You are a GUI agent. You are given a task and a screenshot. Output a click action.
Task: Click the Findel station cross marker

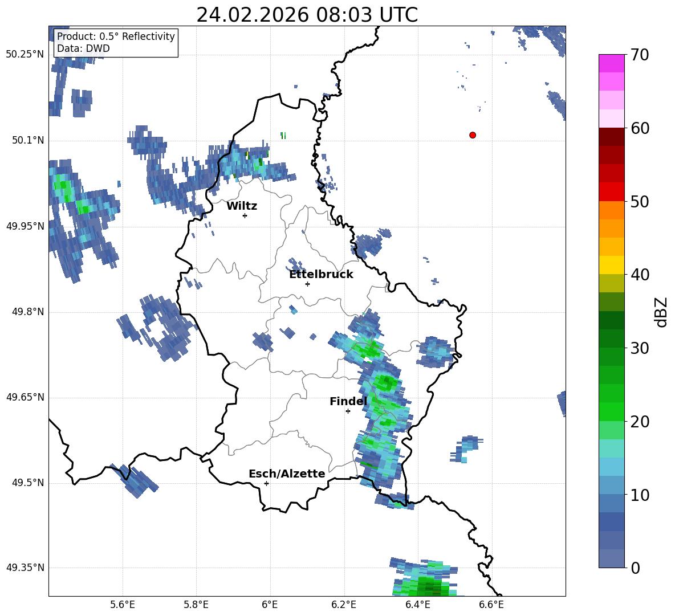[348, 411]
